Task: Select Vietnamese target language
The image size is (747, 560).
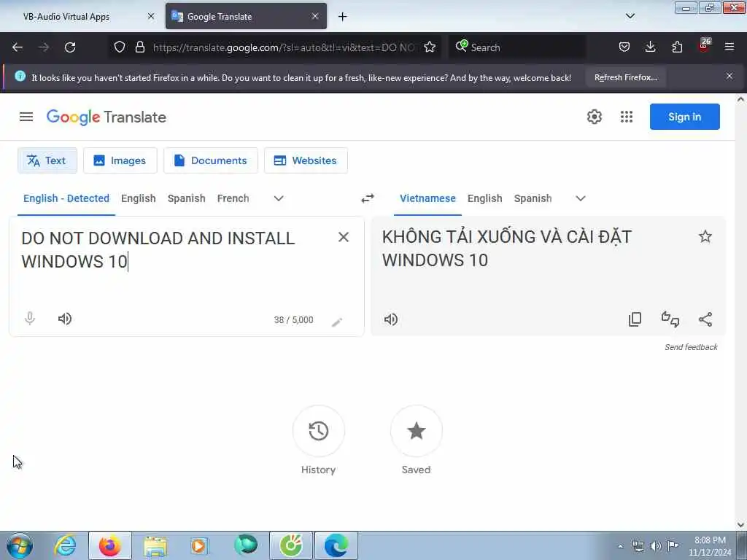Action: [427, 198]
